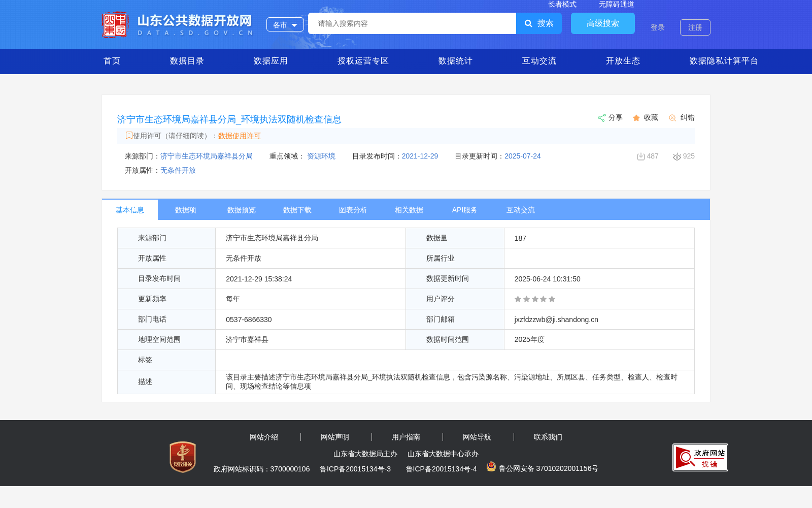Image resolution: width=812 pixels, height=508 pixels.
Task: Click the bookmark icon before 使用许可
Action: point(129,135)
